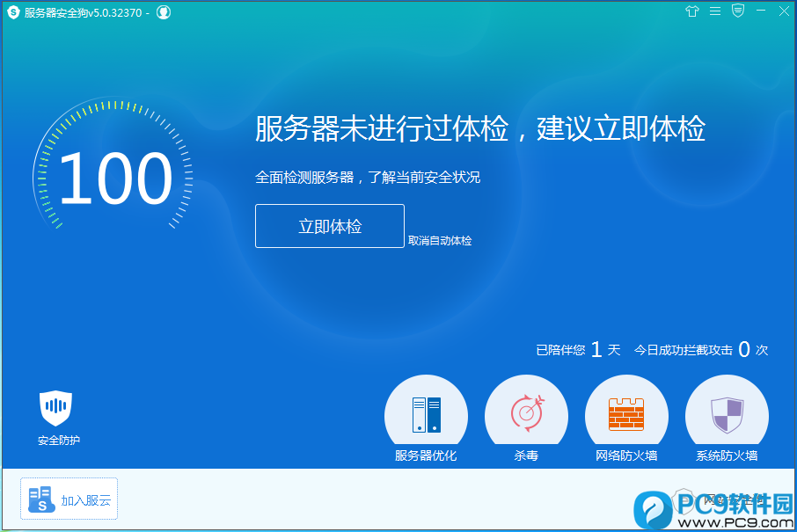The image size is (797, 532).
Task: Open the 安全防护 shield icon
Action: click(x=56, y=408)
